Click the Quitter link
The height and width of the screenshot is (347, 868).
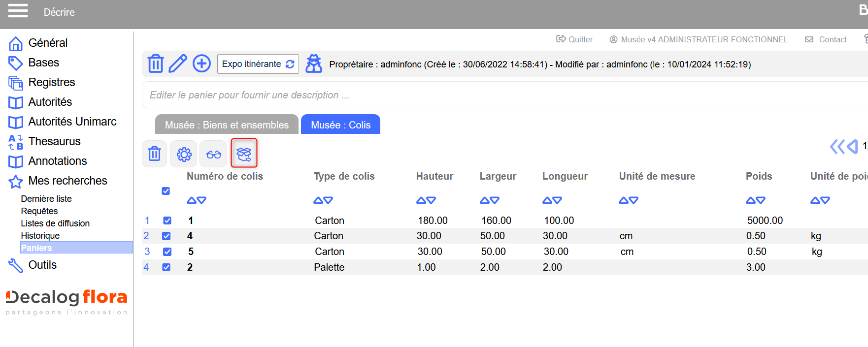point(574,39)
